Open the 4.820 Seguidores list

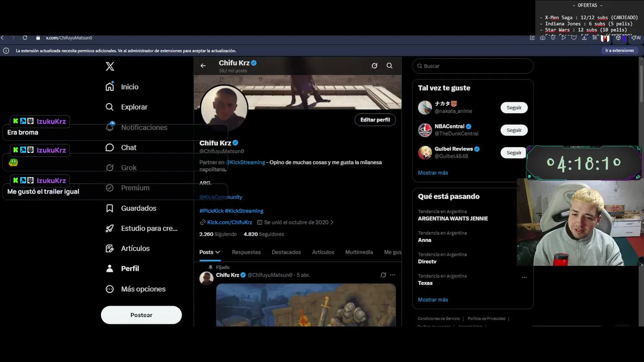pyautogui.click(x=264, y=234)
